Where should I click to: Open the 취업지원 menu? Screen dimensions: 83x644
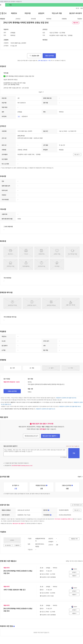coord(27,13)
